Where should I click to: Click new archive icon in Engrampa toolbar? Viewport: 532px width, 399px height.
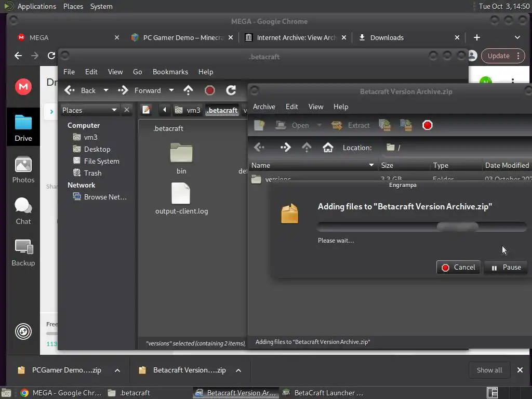pos(259,125)
